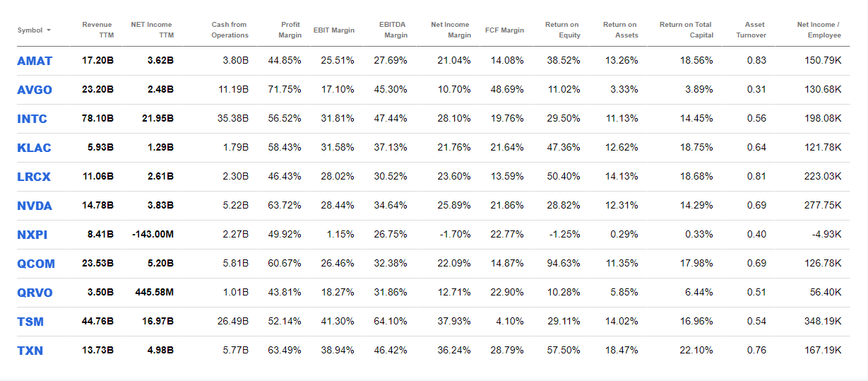Click the Return on Equity header
Image resolution: width=868 pixels, height=381 pixels.
[x=561, y=30]
